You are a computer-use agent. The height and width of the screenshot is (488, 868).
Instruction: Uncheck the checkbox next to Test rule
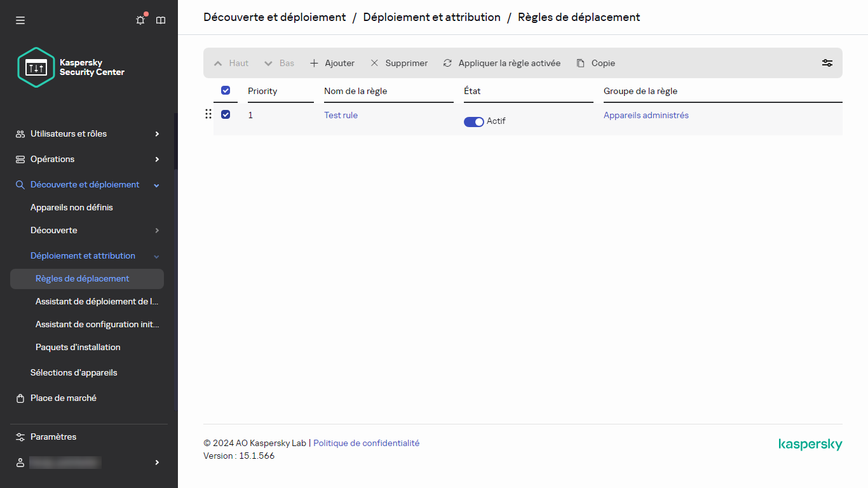226,114
